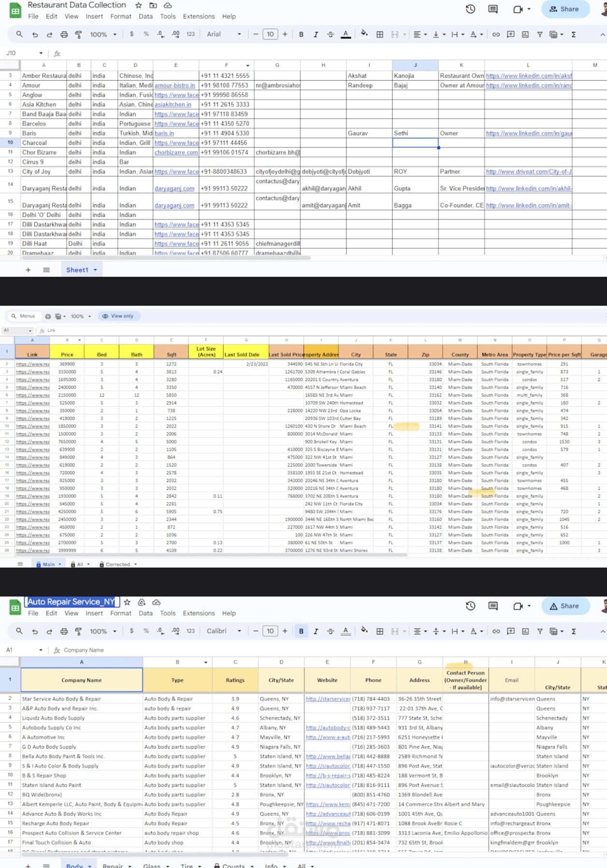This screenshot has width=607, height=868.
Task: Insert link via Restaurant Data Collection toolbar
Action: coord(496,34)
